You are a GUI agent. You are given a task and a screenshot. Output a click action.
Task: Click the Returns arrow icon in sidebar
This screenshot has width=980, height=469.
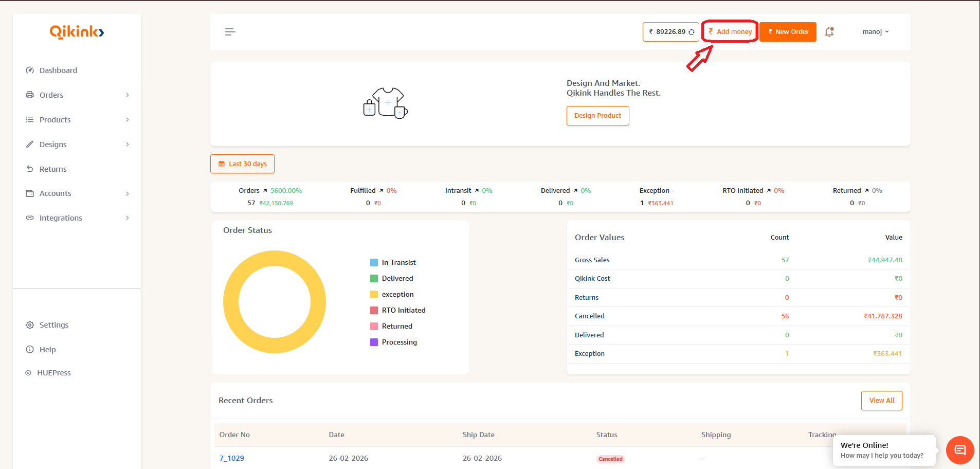click(x=30, y=169)
